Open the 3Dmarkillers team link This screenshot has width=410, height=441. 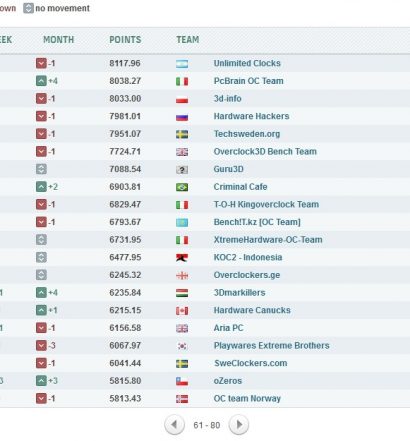[239, 293]
